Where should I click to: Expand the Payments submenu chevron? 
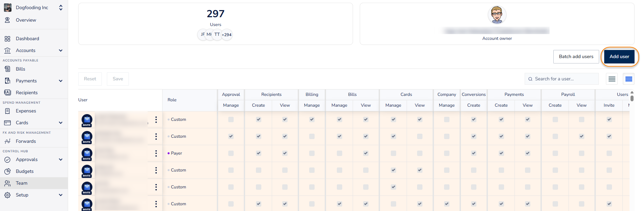(x=61, y=81)
